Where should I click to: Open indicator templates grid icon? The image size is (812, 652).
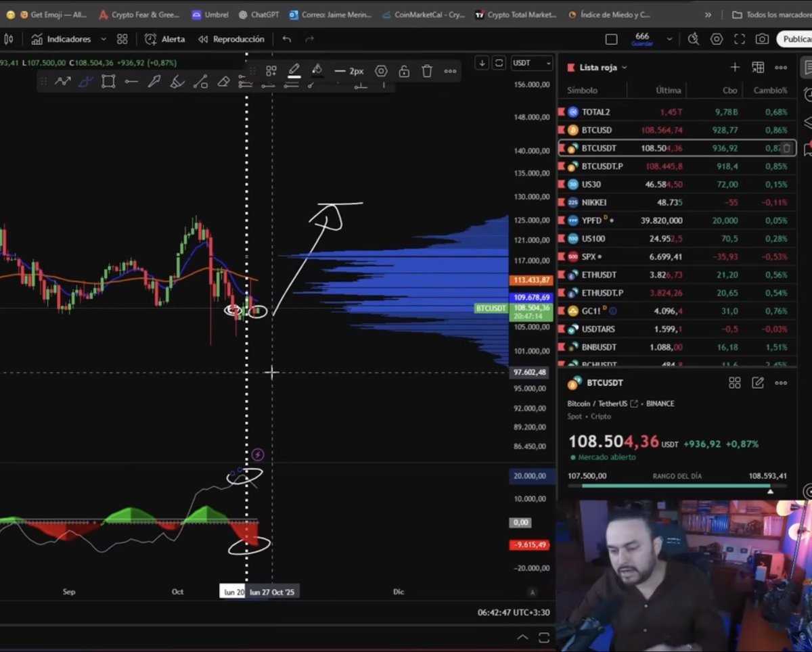122,39
